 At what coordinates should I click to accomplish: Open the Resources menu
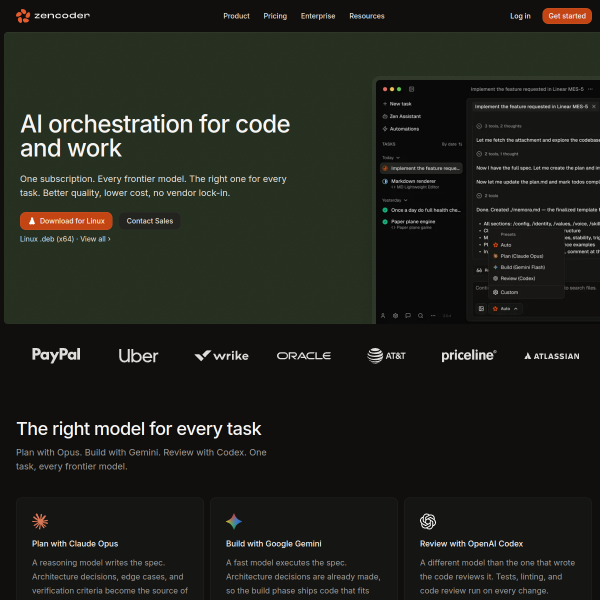point(367,16)
